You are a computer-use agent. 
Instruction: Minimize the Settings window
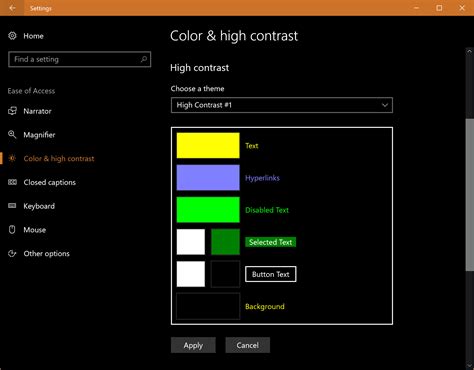pyautogui.click(x=417, y=8)
